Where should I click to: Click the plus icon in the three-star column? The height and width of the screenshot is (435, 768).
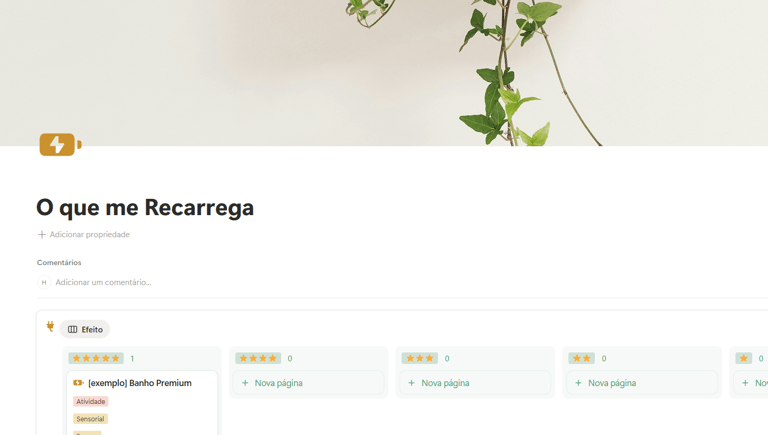point(411,383)
